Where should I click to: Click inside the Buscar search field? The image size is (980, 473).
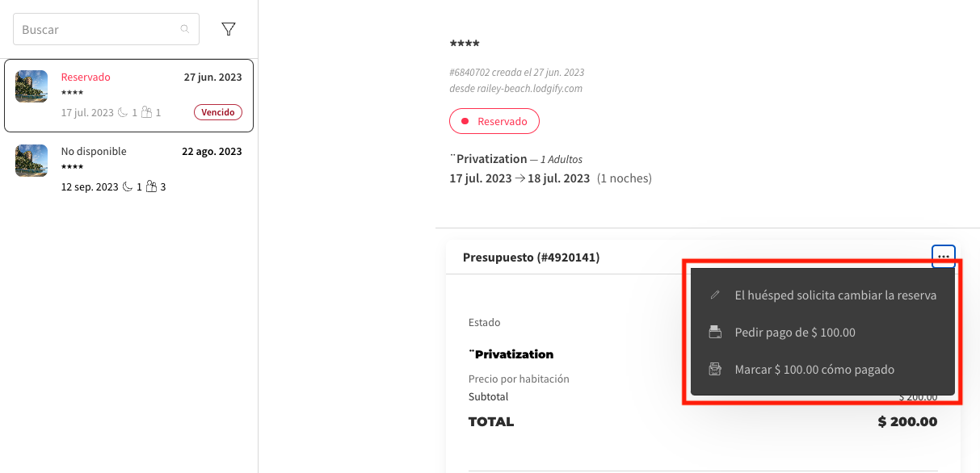tap(97, 28)
